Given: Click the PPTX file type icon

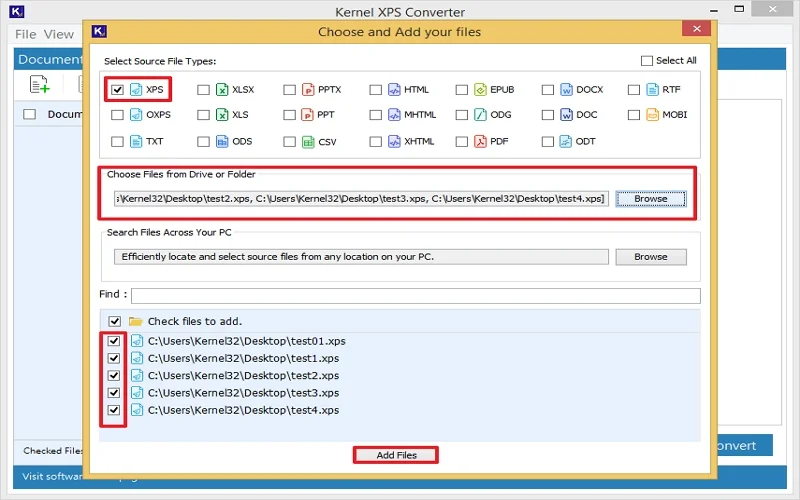Looking at the screenshot, I should pos(308,90).
